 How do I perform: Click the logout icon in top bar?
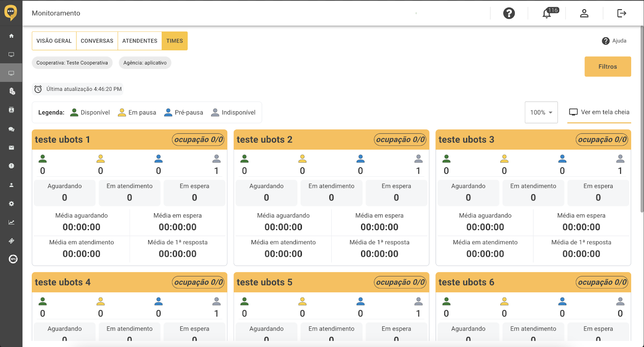[x=621, y=13]
